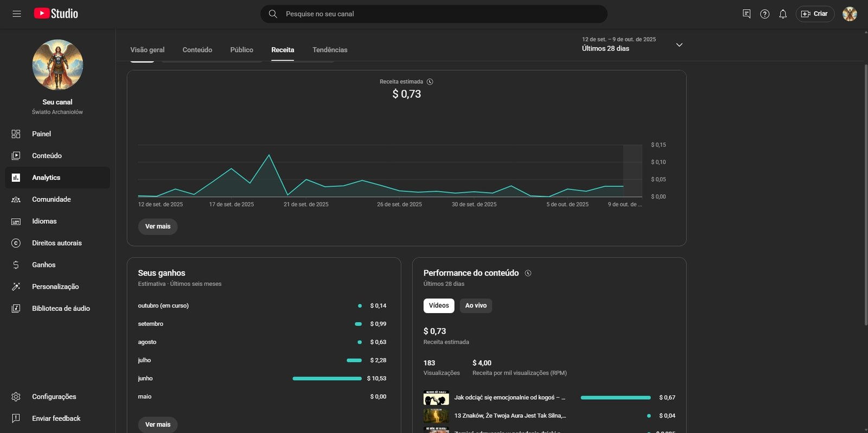Click Ver mais under the revenue chart
This screenshot has height=433, width=868.
tap(158, 226)
